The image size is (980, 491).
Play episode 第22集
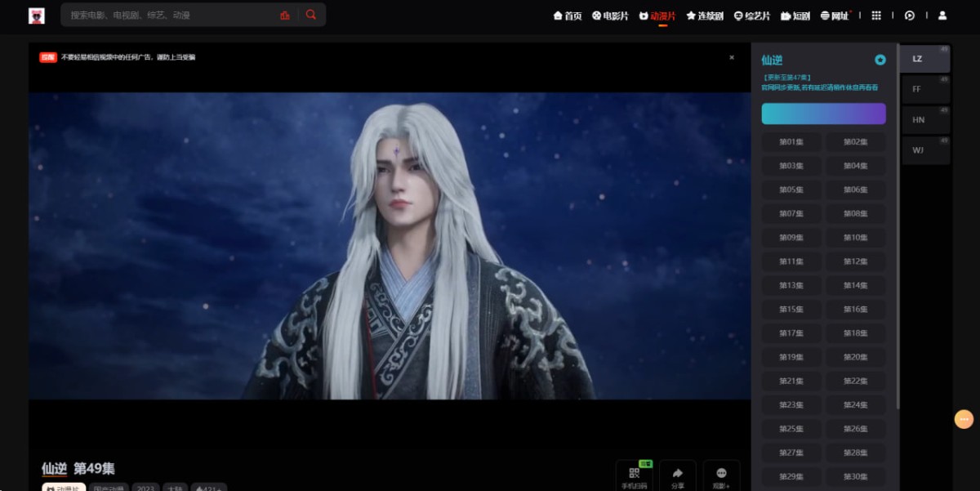click(x=855, y=381)
